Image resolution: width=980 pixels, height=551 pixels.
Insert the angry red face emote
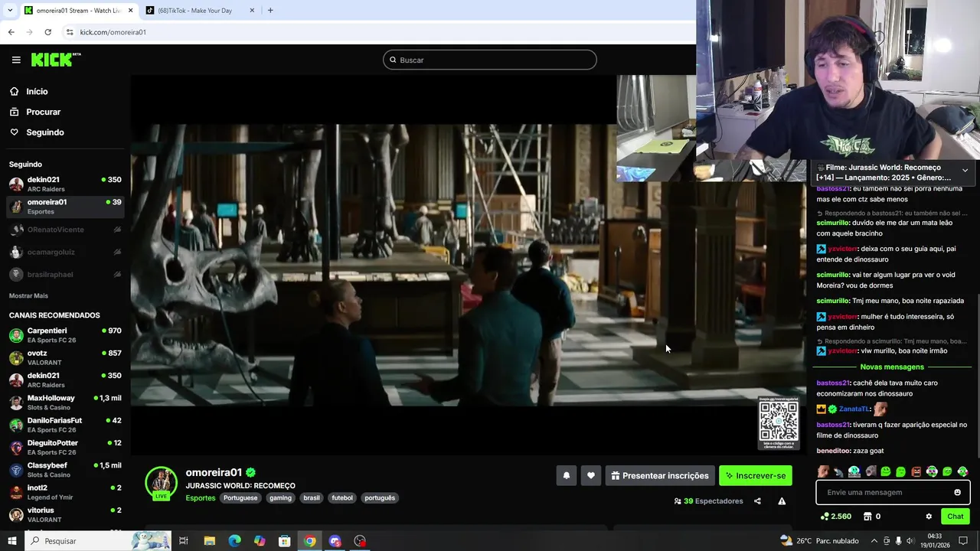point(916,471)
